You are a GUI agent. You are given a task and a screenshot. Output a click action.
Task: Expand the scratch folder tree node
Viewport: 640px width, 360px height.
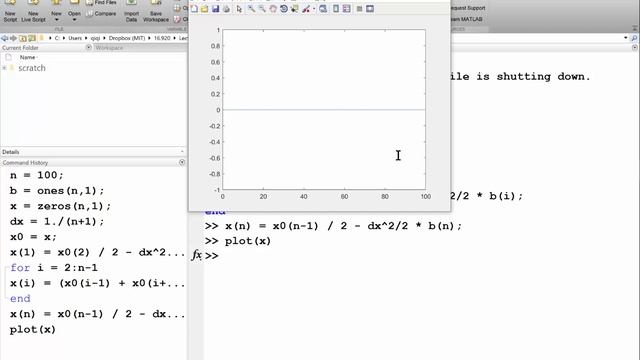(4, 68)
